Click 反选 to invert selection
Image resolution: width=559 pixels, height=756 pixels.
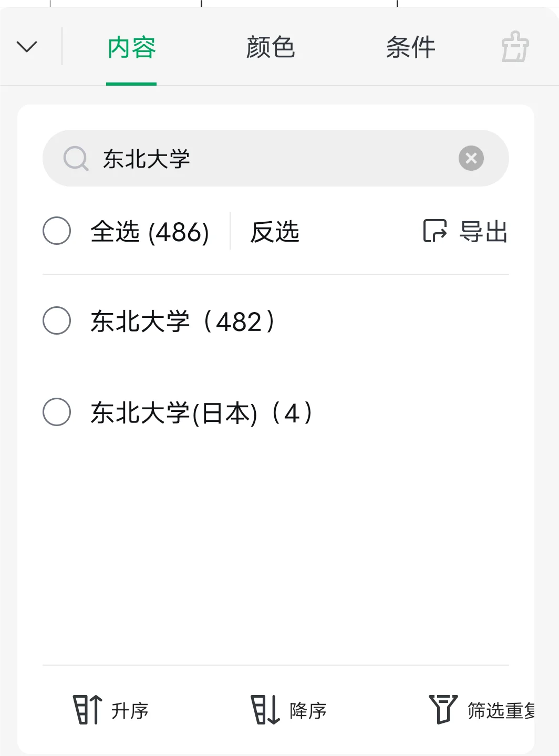coord(275,232)
